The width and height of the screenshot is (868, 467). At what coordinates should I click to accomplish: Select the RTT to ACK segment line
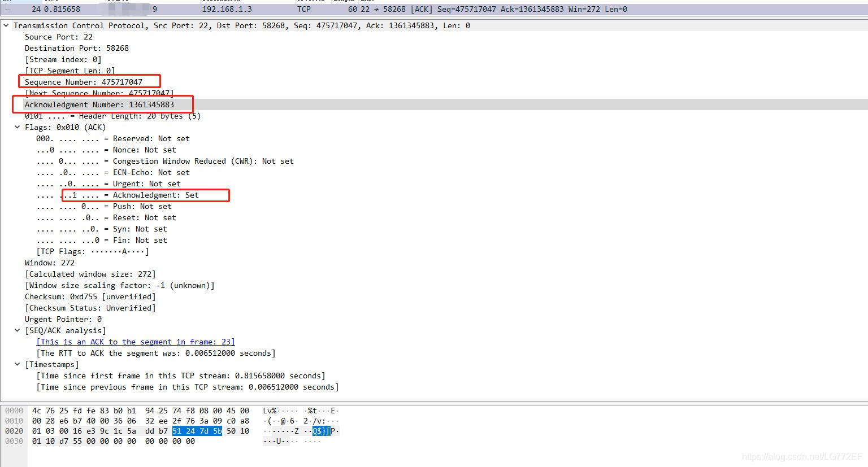click(x=156, y=353)
